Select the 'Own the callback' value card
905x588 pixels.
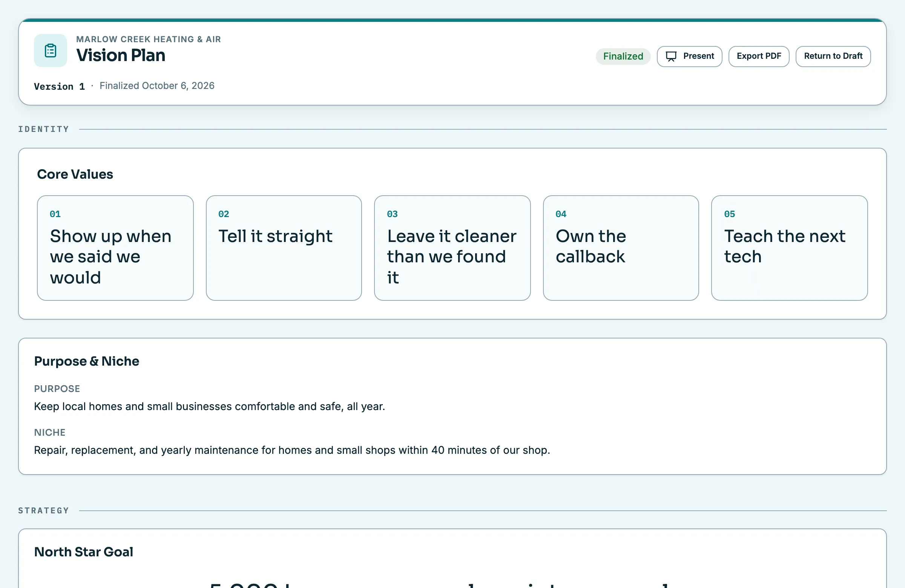621,248
